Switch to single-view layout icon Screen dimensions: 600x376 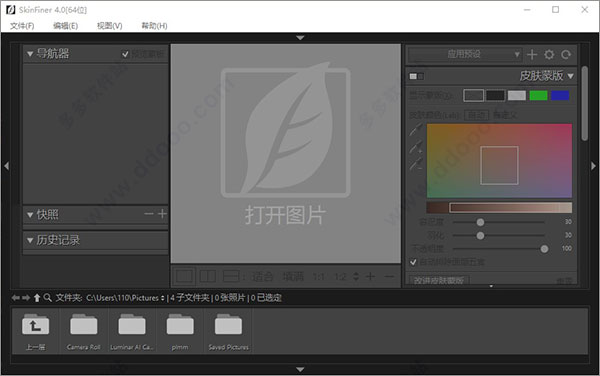[x=184, y=276]
